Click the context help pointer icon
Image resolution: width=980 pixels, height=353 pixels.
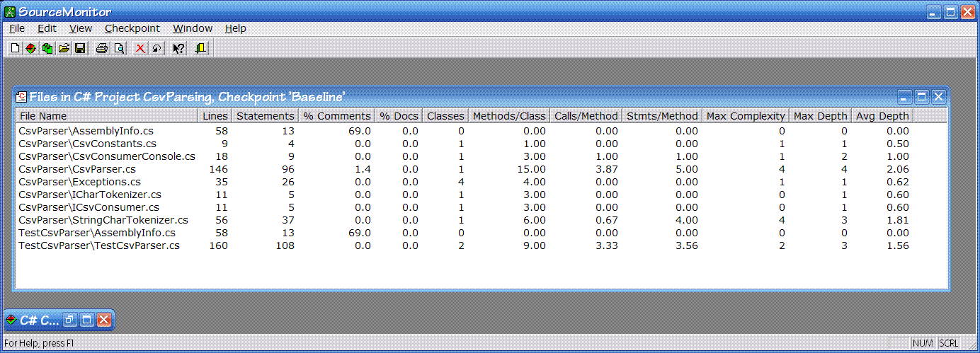click(x=178, y=48)
